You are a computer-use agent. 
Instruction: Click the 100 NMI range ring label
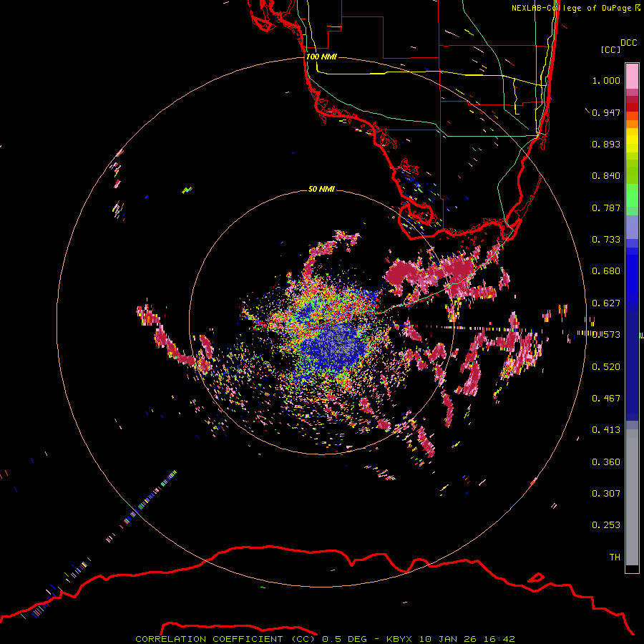coord(321,57)
